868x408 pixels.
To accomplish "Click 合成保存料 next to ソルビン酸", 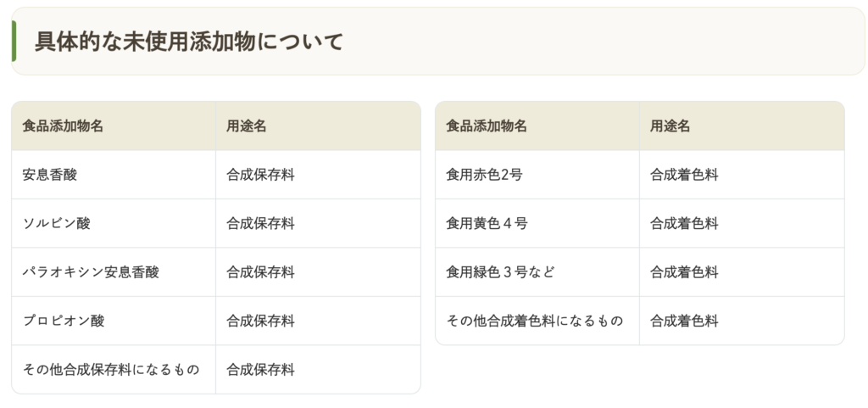I will pyautogui.click(x=260, y=223).
